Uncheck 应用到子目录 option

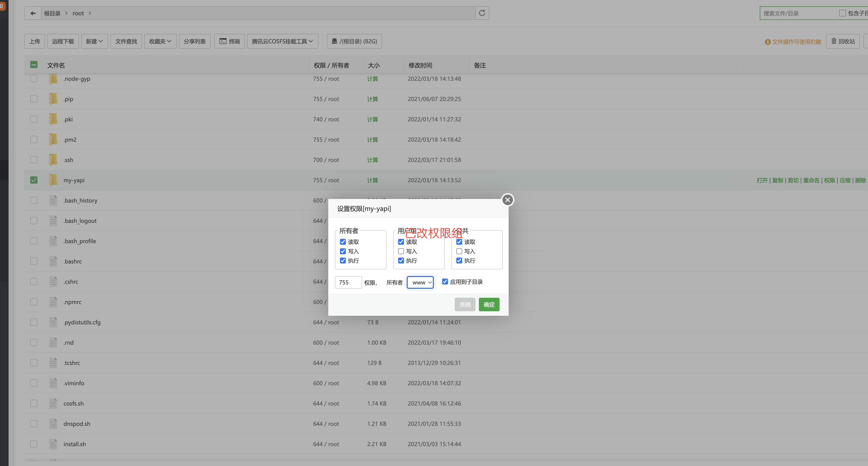pos(445,281)
